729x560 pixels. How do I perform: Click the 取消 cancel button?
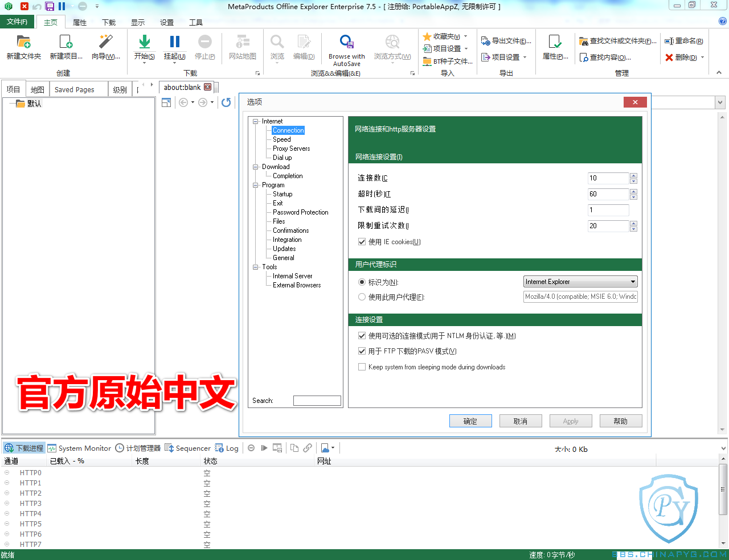click(x=521, y=421)
